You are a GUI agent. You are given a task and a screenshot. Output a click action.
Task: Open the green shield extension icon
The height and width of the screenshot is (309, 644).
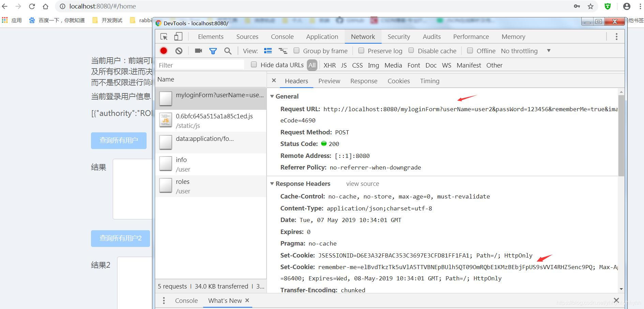click(608, 6)
